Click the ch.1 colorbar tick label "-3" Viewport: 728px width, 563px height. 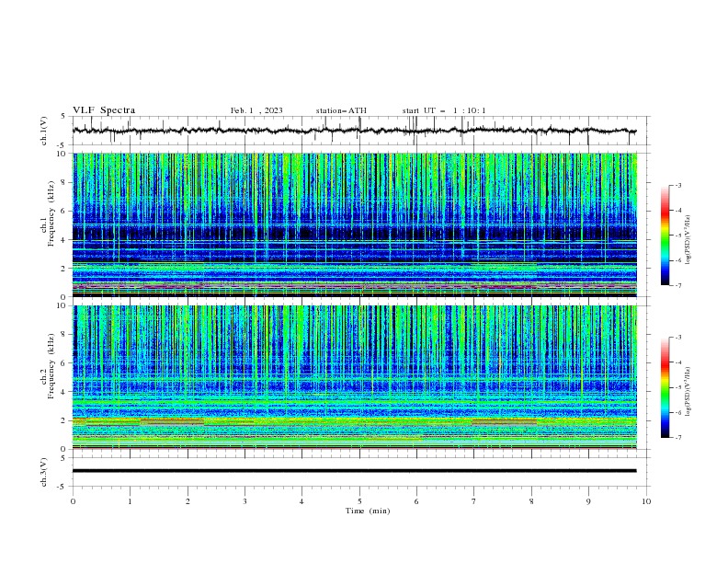click(x=677, y=185)
